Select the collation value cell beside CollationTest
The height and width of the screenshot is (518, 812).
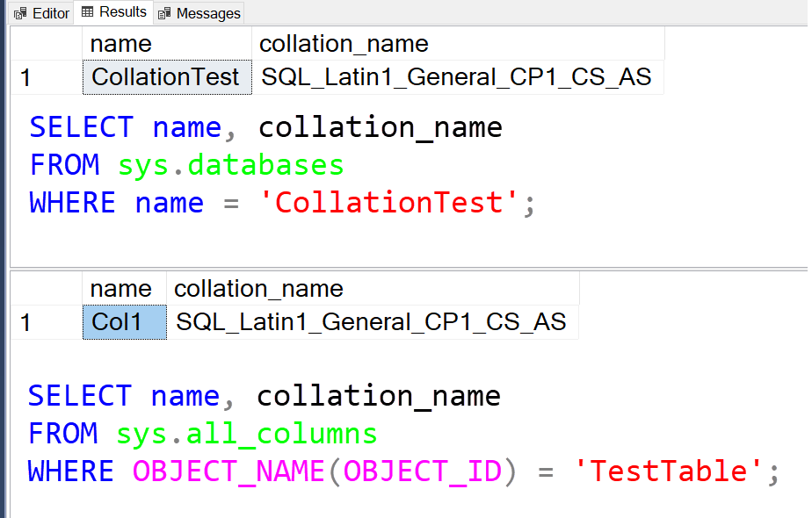click(457, 77)
